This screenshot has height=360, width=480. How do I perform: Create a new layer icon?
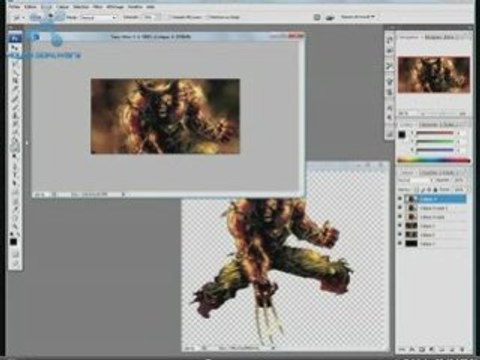tap(452, 349)
